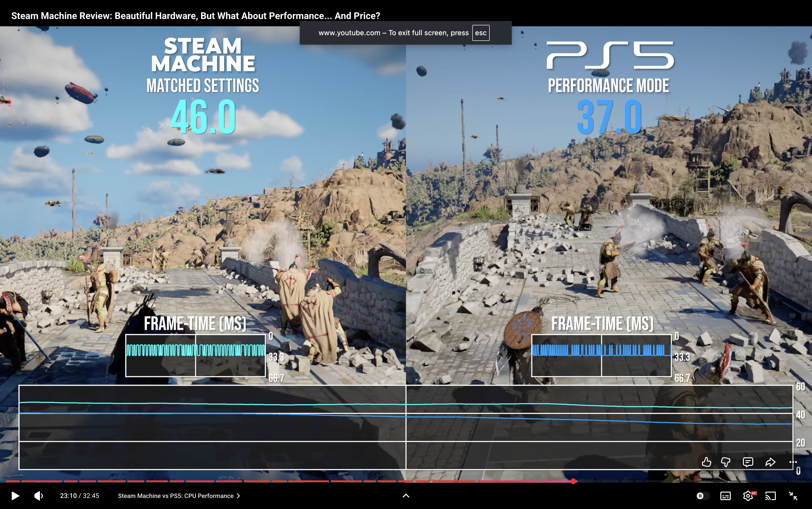Dislike the video with thumbs down
The image size is (812, 509).
(726, 462)
